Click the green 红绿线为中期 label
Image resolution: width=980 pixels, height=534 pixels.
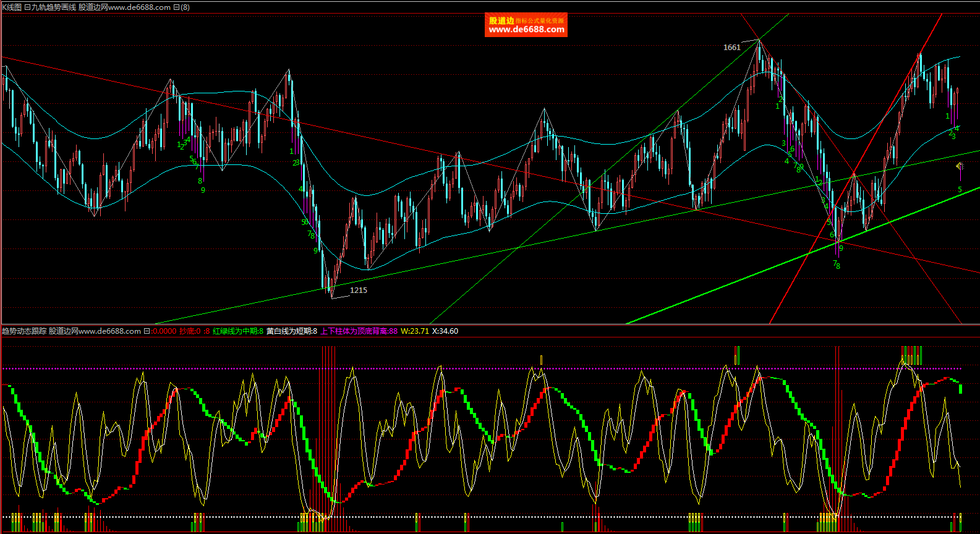(238, 331)
